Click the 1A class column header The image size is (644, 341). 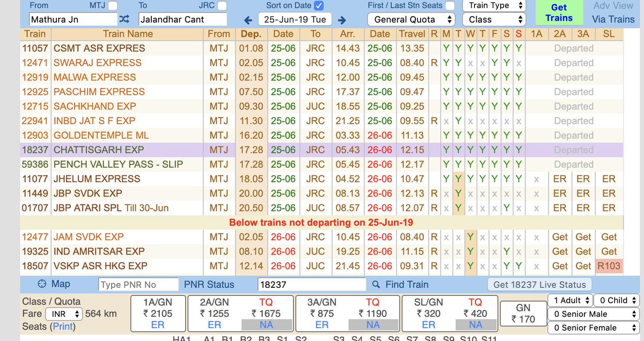[x=536, y=34]
